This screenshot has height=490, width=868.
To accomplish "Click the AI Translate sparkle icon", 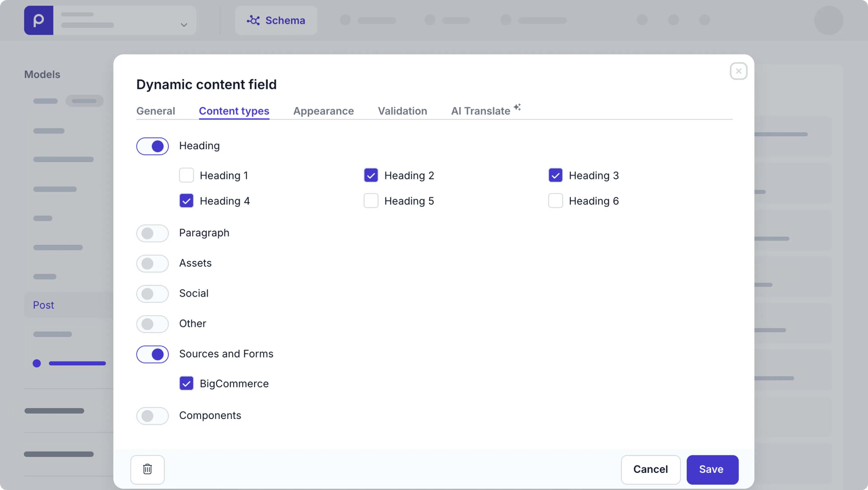I will (518, 107).
